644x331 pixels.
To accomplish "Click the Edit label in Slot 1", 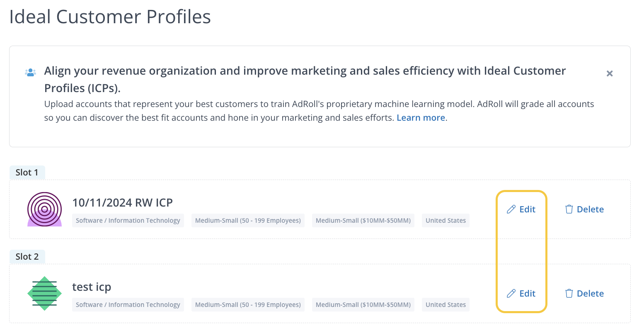I will point(527,209).
